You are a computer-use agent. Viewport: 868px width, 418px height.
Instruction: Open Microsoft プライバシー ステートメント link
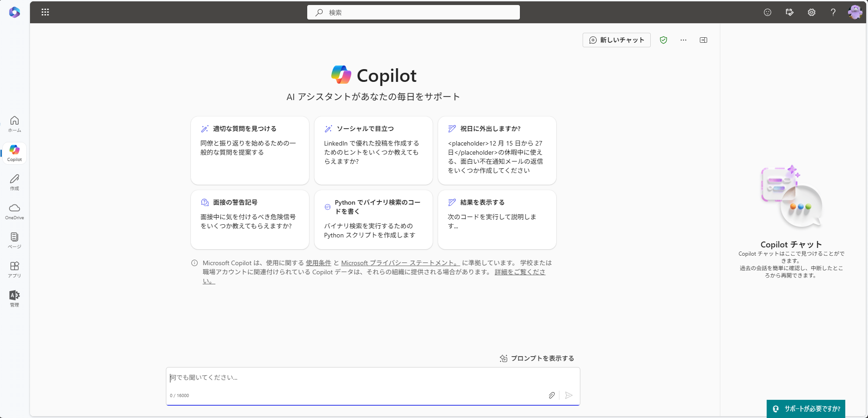click(x=400, y=263)
